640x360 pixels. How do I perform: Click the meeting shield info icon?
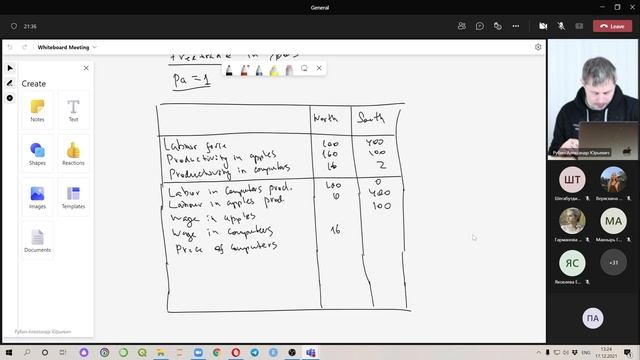[14, 26]
